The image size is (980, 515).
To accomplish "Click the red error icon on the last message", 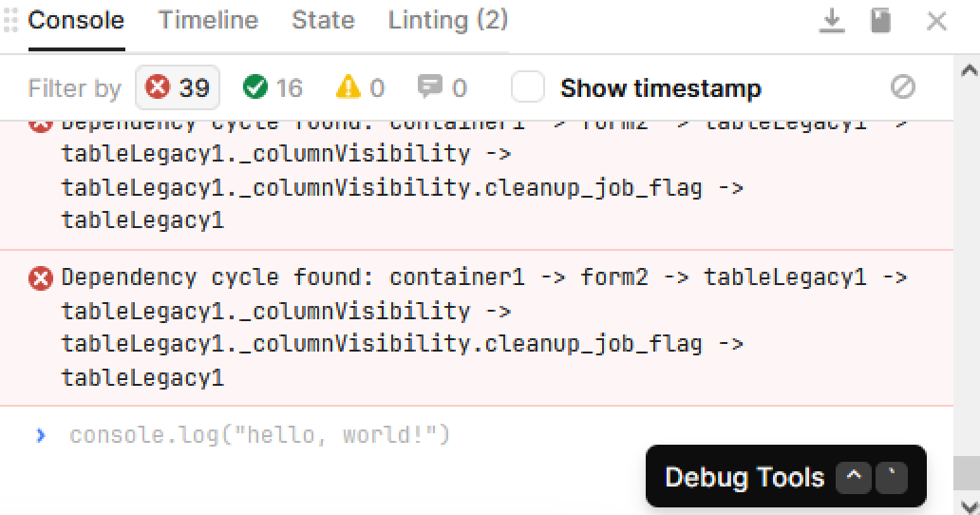I will (41, 278).
